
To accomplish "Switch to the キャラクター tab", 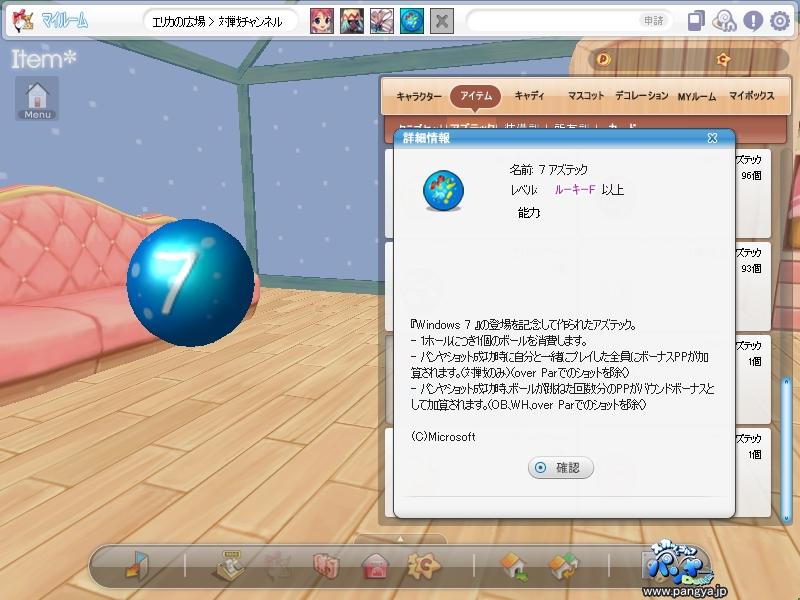I will [419, 96].
